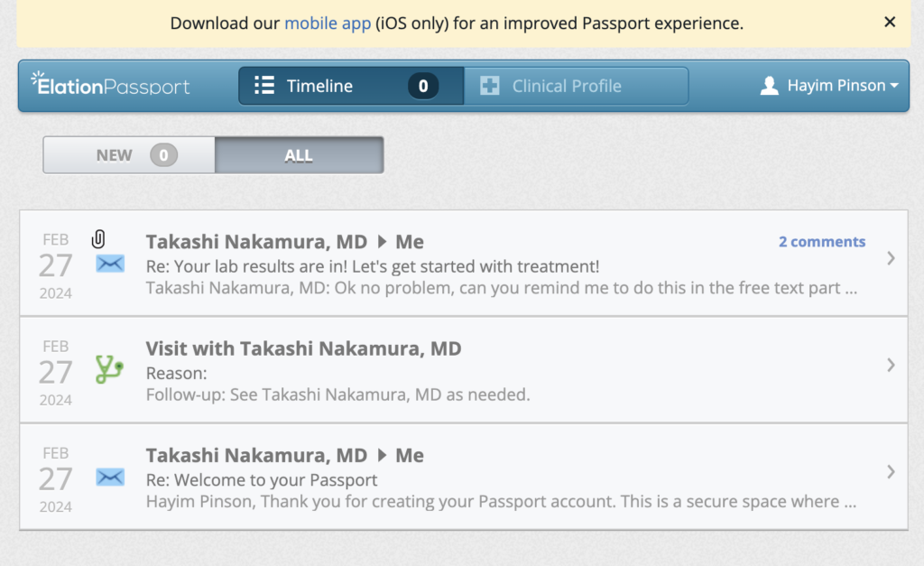This screenshot has height=566, width=924.
Task: Switch to the NEW messages filter
Action: click(x=129, y=155)
